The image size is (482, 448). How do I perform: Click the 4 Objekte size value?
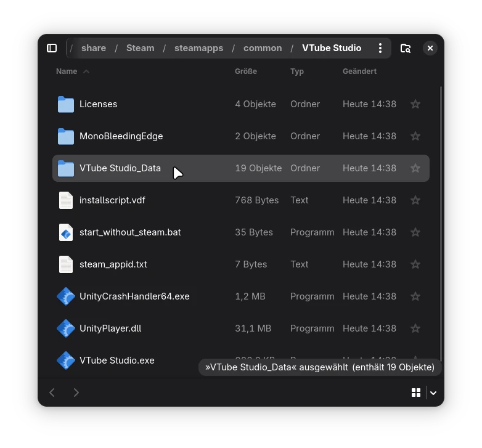[x=255, y=104]
